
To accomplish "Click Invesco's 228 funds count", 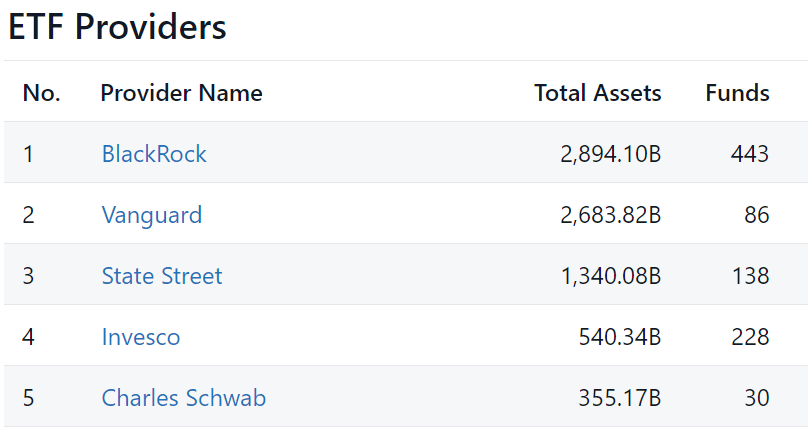I will [x=750, y=337].
